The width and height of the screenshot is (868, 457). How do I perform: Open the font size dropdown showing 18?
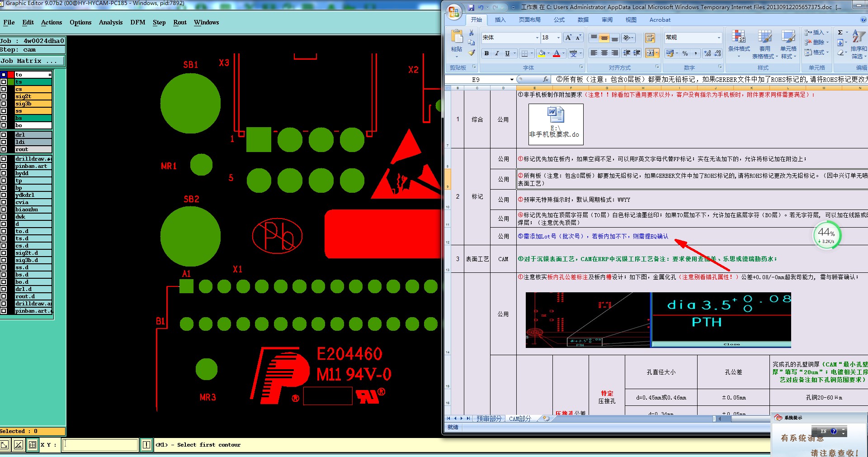coord(559,38)
